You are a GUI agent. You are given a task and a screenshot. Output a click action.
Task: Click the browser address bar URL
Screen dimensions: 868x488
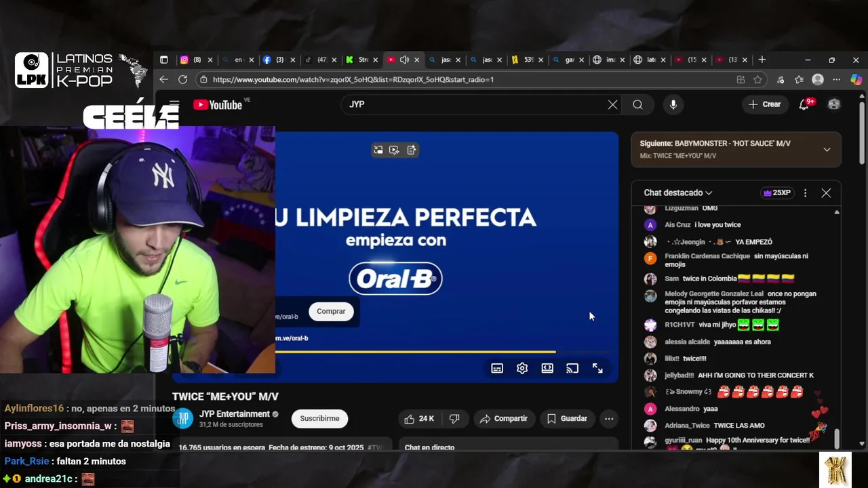pyautogui.click(x=353, y=79)
